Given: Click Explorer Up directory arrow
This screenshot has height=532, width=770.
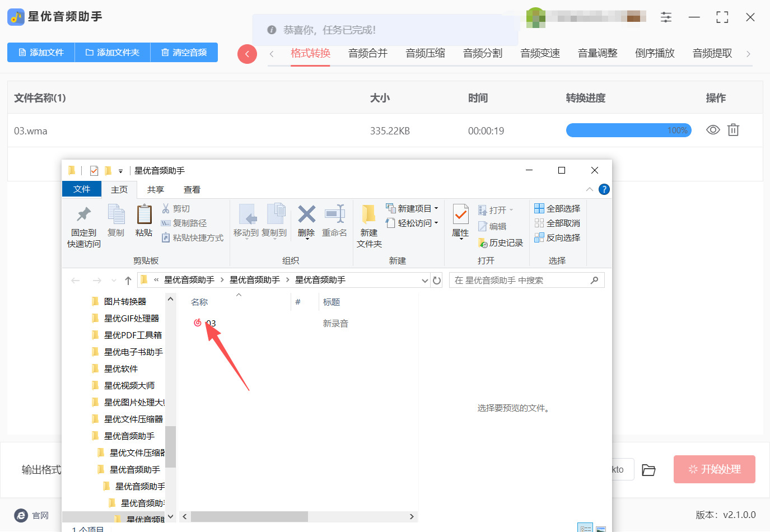Looking at the screenshot, I should point(128,281).
